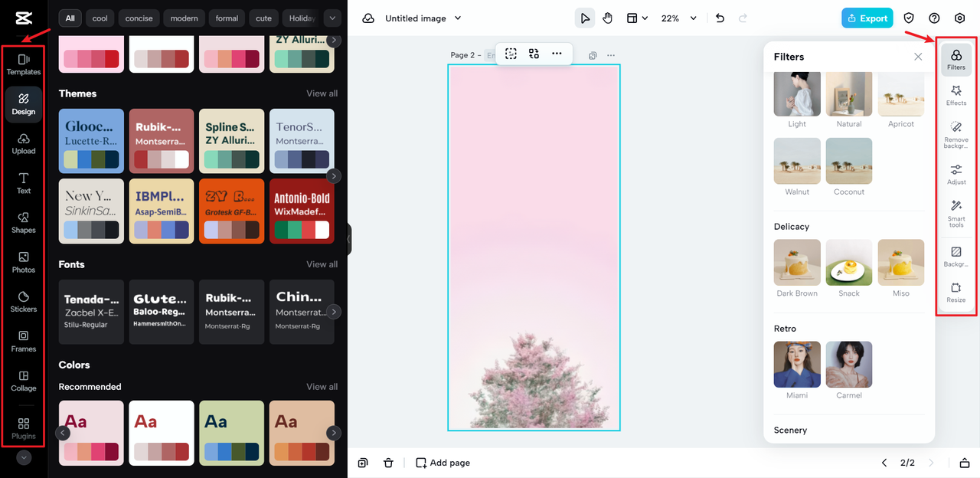980x478 pixels.
Task: Select the cool filter tag
Action: tap(100, 18)
